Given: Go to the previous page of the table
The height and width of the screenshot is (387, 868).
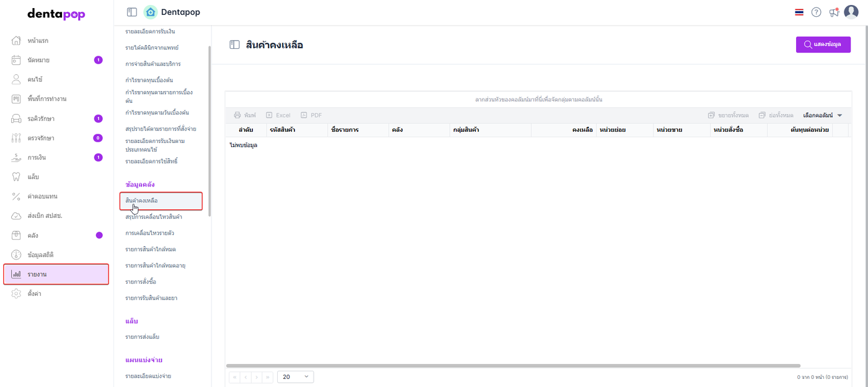Looking at the screenshot, I should pyautogui.click(x=246, y=376).
